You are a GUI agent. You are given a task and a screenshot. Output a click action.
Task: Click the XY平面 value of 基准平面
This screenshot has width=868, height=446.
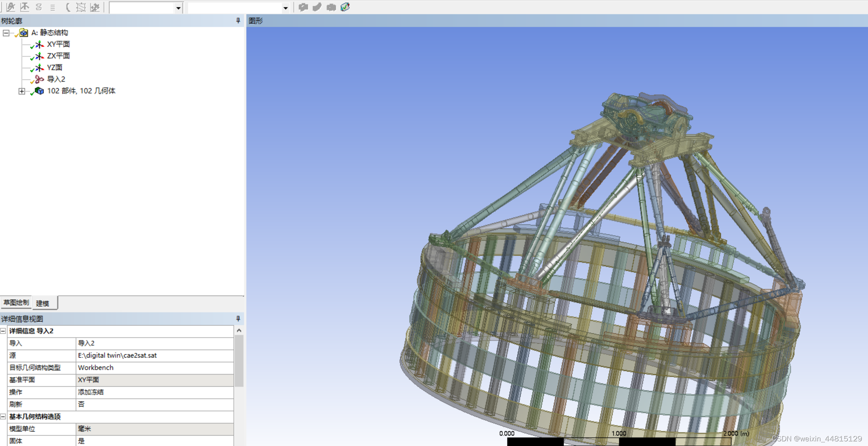(89, 380)
